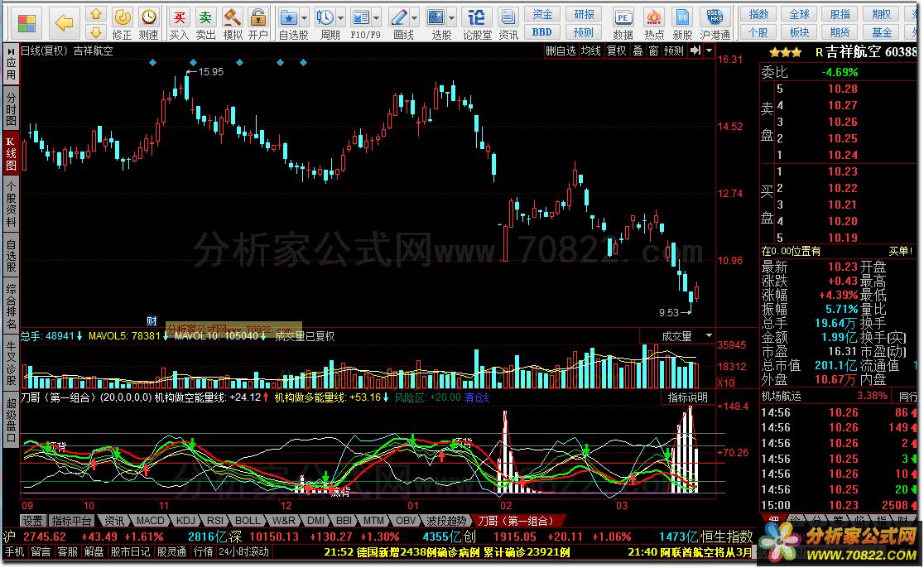
Task: Switch to the BOLL indicator tab
Action: click(248, 521)
